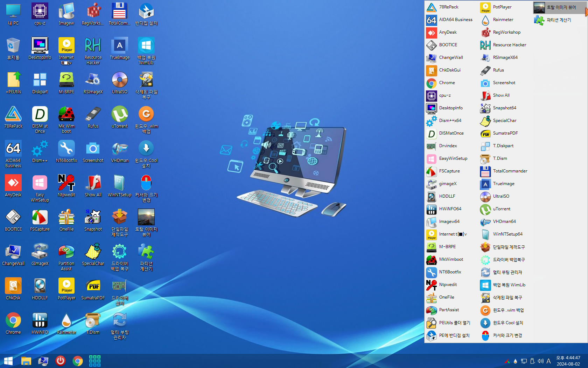Open File Explorer from the taskbar
588x368 pixels.
(x=26, y=361)
